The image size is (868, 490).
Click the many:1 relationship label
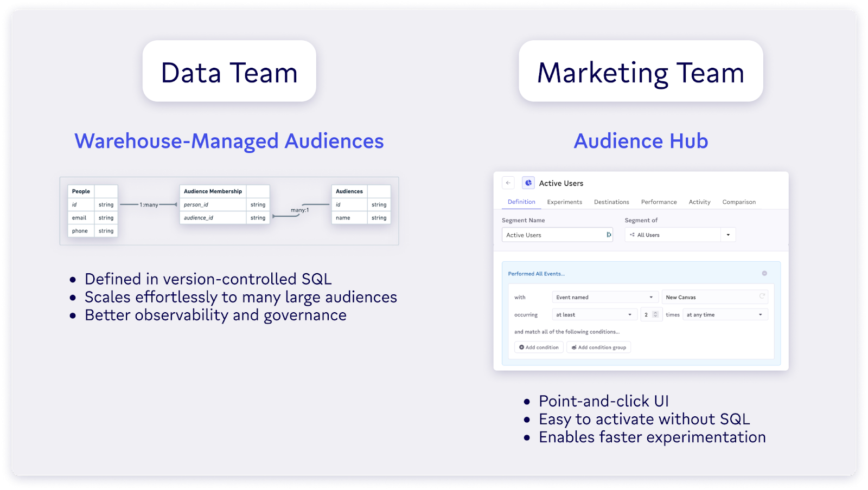tap(299, 210)
